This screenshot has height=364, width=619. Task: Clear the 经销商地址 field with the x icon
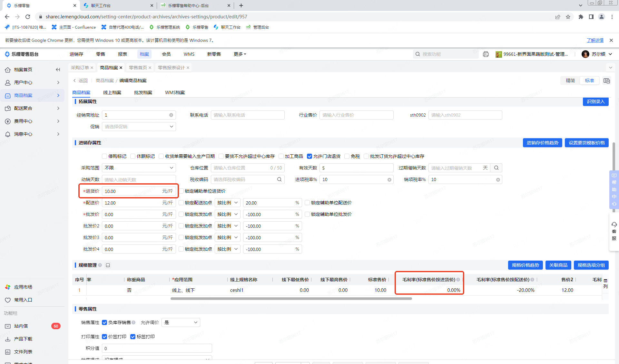point(171,115)
